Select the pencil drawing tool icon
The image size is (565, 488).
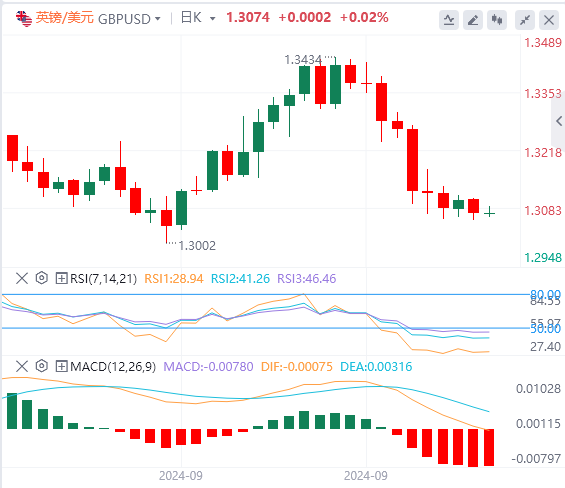[473, 19]
